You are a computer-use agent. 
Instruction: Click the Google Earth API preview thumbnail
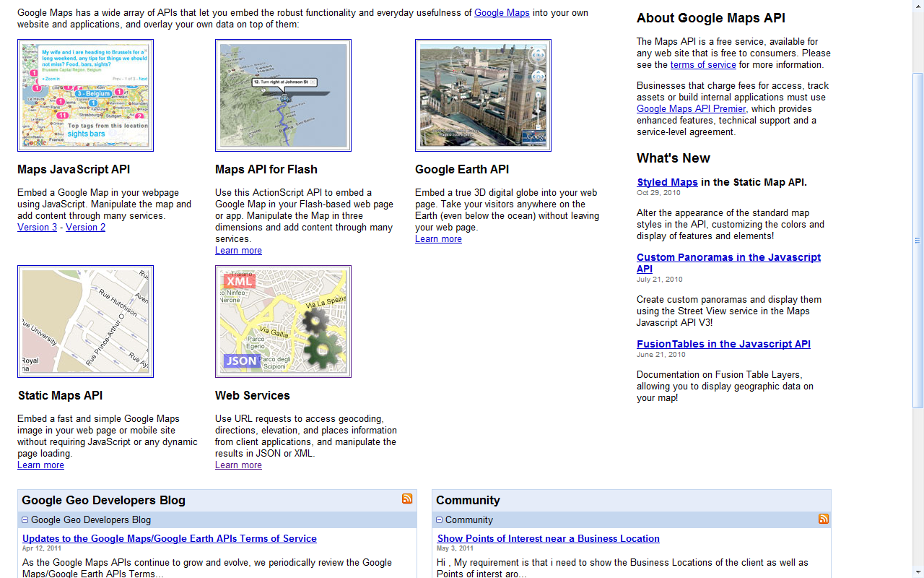point(483,95)
